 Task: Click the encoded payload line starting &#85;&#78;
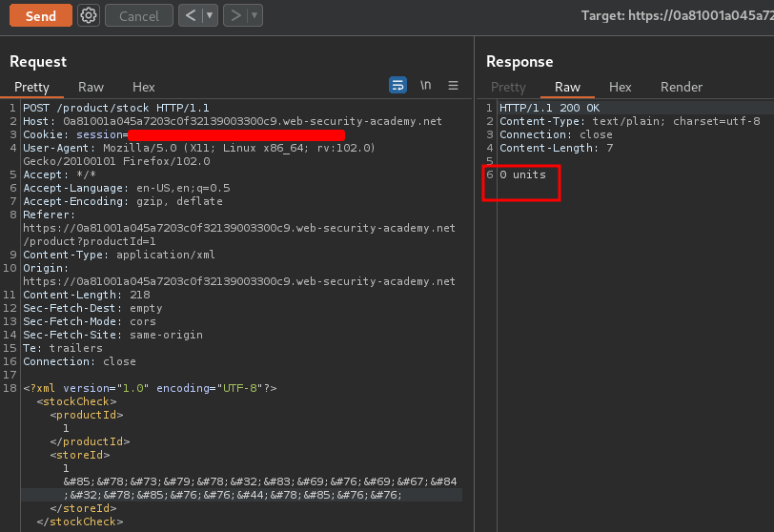(x=260, y=481)
